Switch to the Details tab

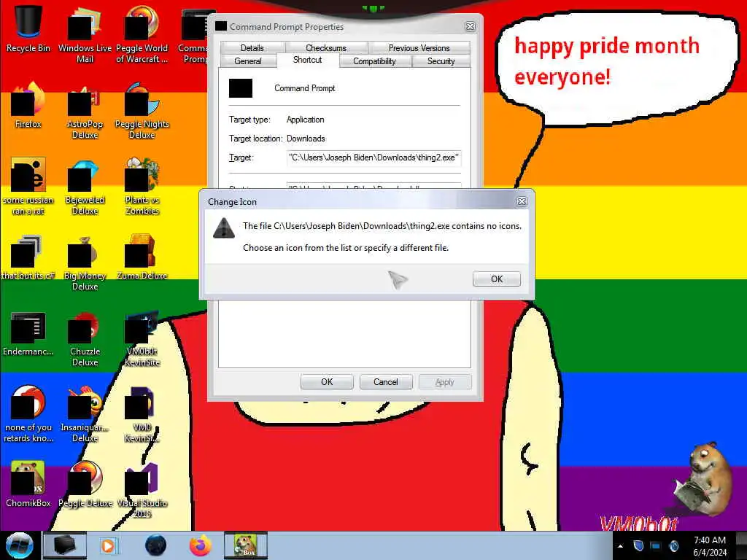tap(252, 47)
